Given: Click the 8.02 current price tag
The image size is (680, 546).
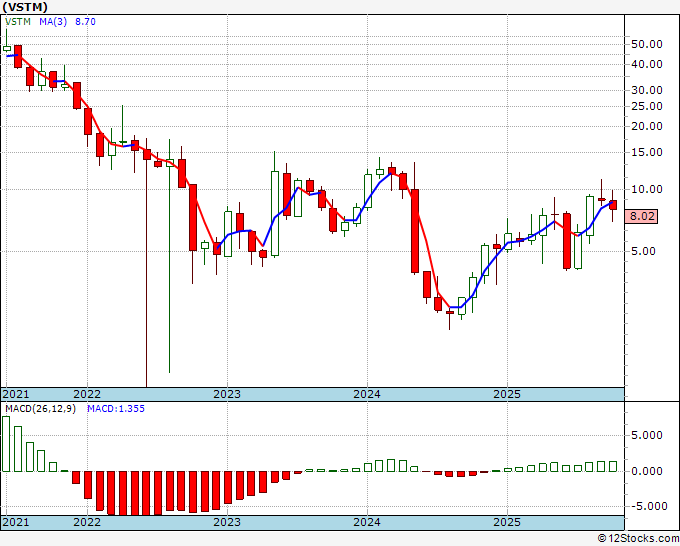Looking at the screenshot, I should (x=641, y=216).
